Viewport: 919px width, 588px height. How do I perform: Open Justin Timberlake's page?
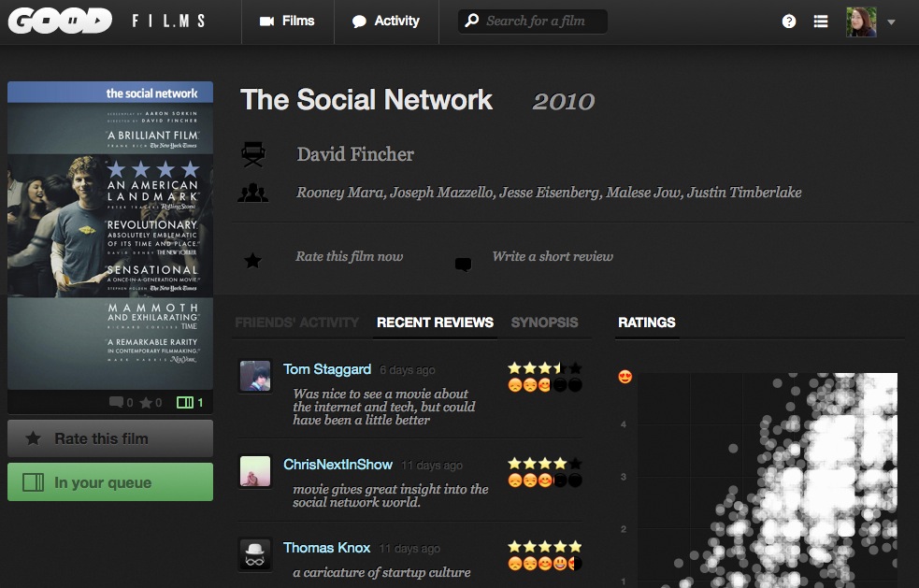point(744,193)
